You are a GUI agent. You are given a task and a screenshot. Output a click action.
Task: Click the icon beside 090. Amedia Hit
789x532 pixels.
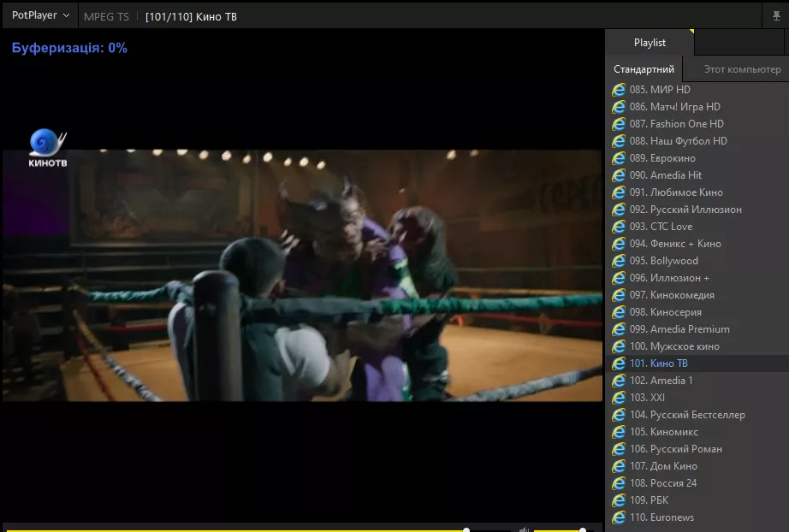tap(619, 175)
